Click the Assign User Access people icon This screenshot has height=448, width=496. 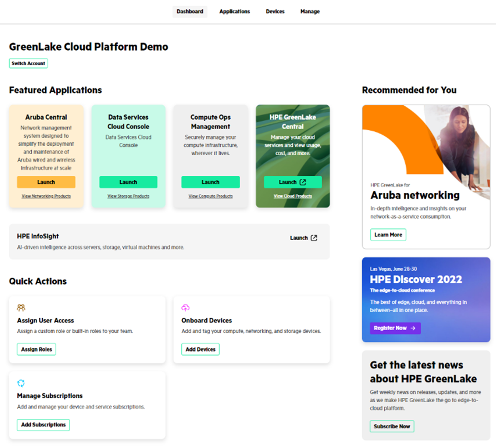pos(21,308)
